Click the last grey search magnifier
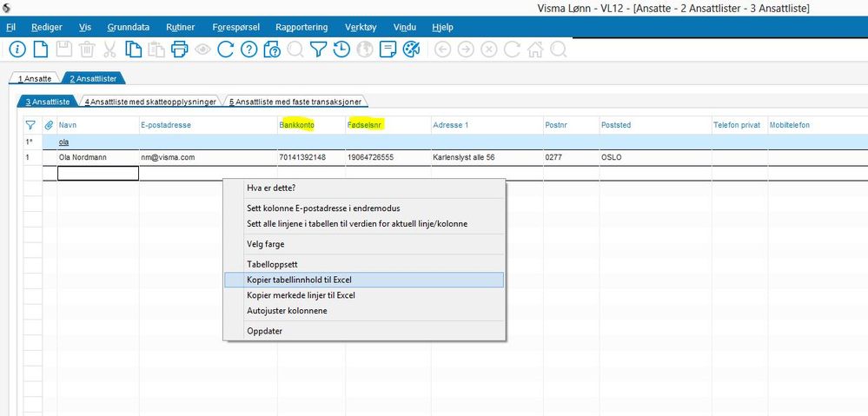Viewport: 868px width, 416px height. pyautogui.click(x=559, y=50)
